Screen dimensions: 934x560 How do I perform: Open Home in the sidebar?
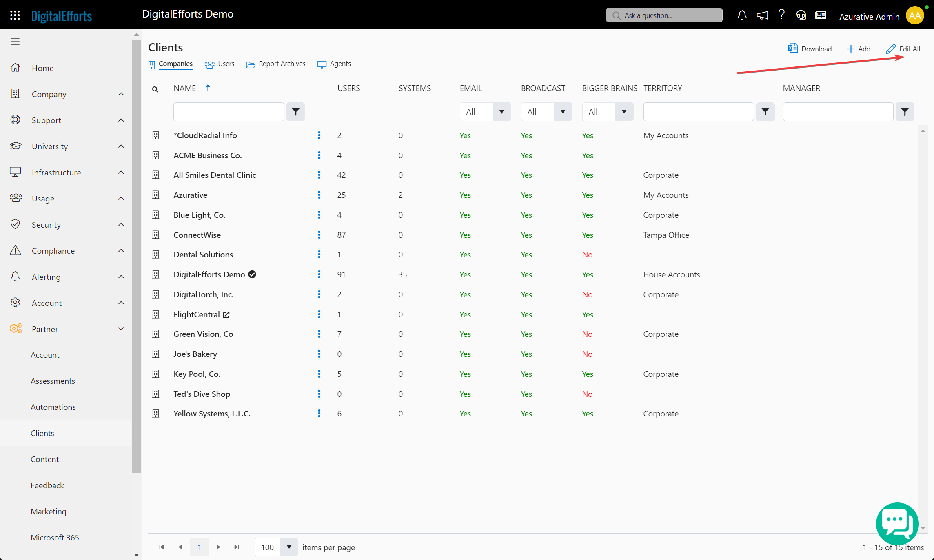(x=42, y=68)
